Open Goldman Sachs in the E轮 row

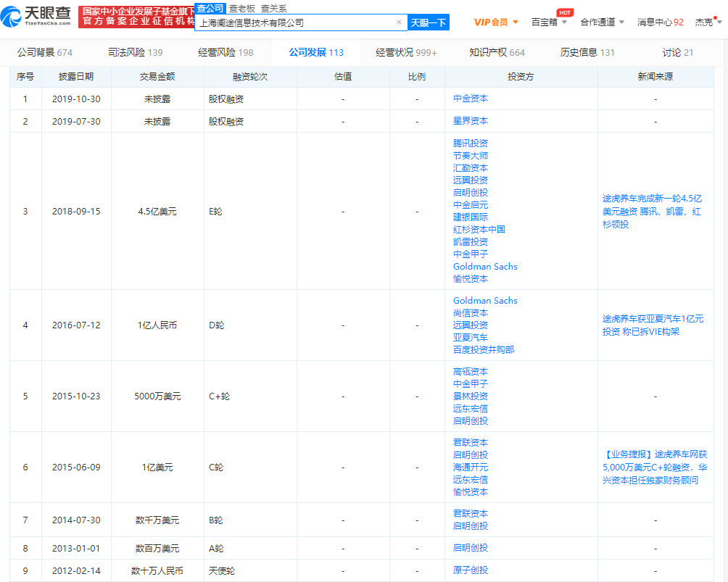(x=485, y=267)
